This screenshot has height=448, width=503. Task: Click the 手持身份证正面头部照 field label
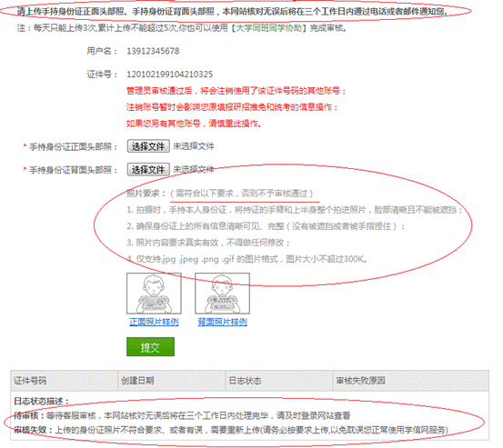[74, 147]
